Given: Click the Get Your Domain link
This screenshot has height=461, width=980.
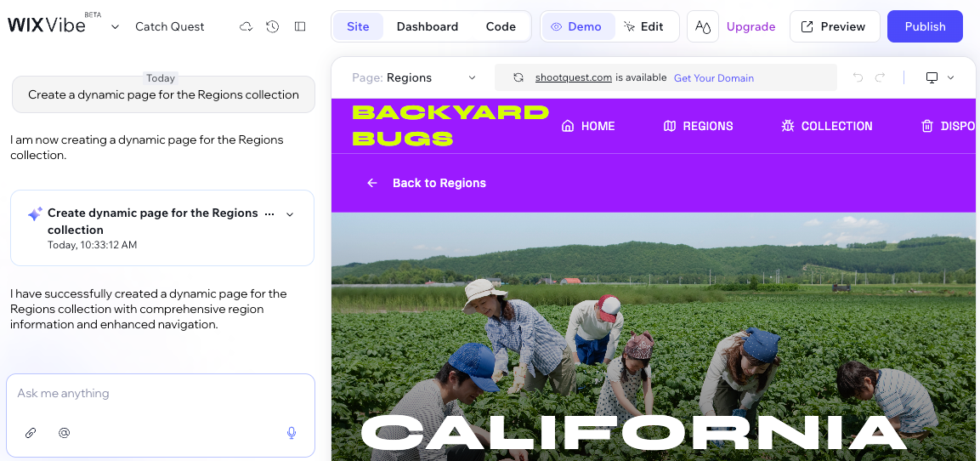Looking at the screenshot, I should point(713,77).
